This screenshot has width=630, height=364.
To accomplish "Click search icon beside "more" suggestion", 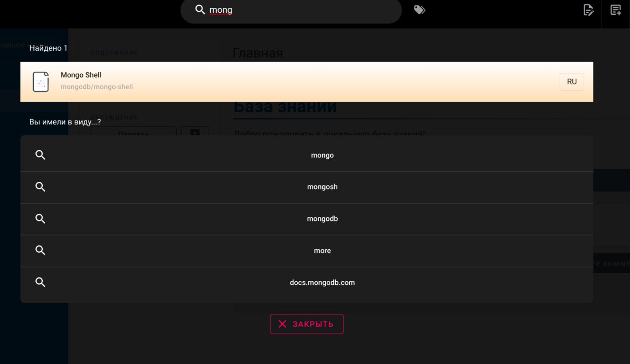I will (40, 250).
